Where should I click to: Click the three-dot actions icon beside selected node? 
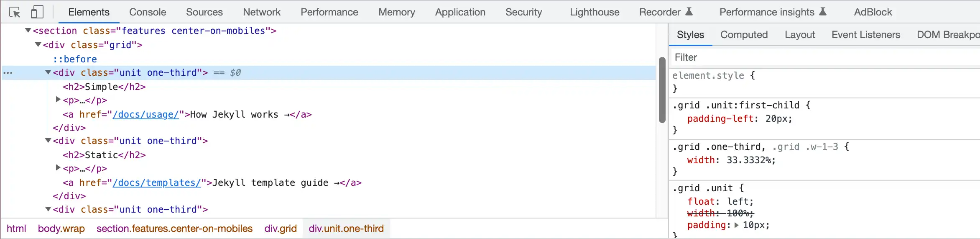click(8, 73)
